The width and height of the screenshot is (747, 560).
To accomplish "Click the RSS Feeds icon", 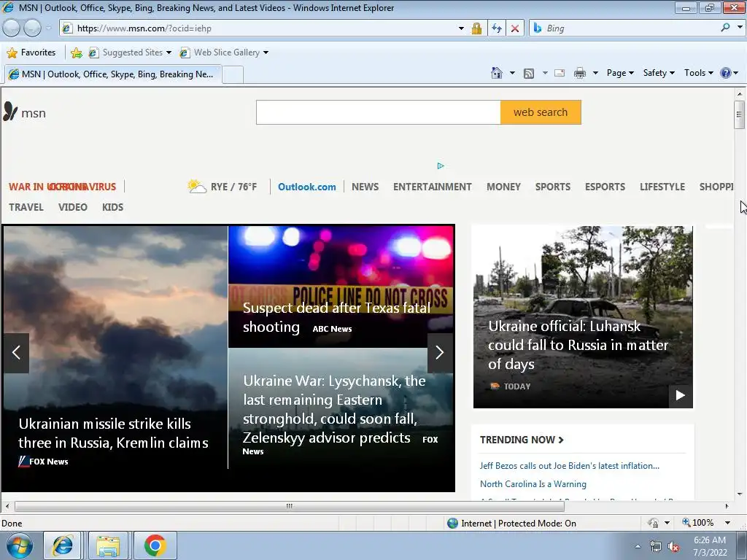I will point(528,74).
